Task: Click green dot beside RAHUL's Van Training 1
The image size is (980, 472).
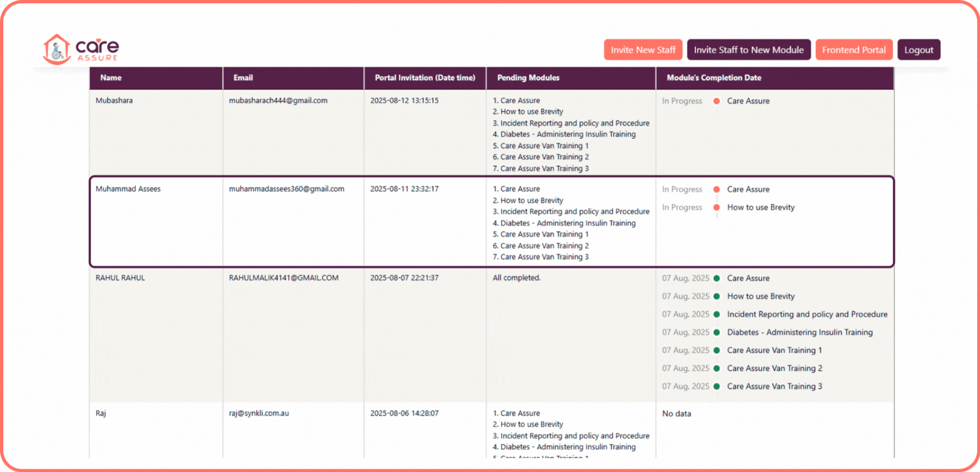Action: [x=716, y=351]
